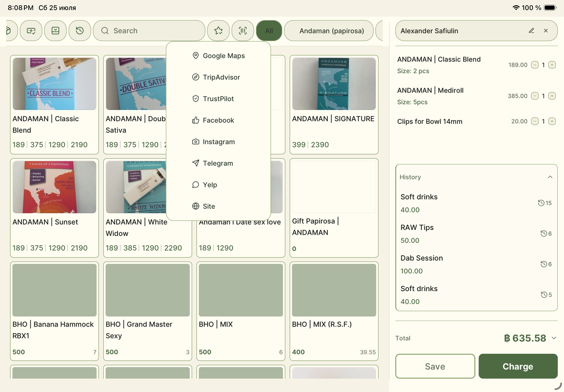Choose TrustPilot from the menu
Screen dimensions: 564x392
[218, 99]
